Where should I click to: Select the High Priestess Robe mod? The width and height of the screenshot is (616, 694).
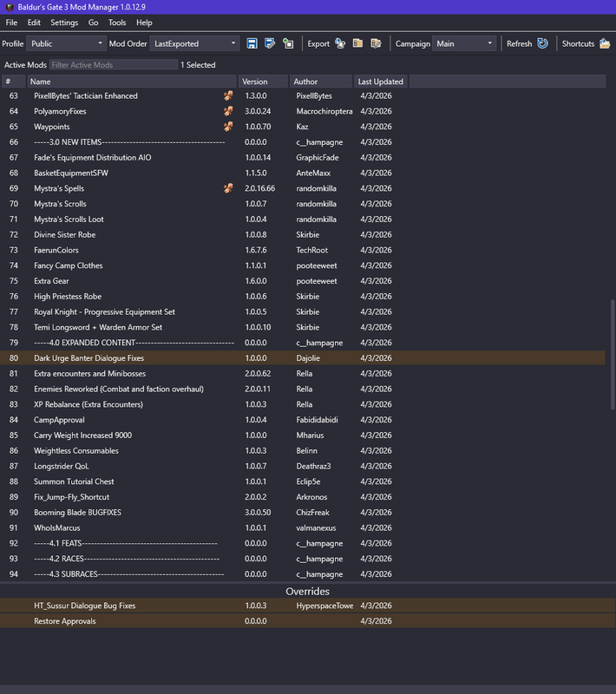pyautogui.click(x=303, y=297)
